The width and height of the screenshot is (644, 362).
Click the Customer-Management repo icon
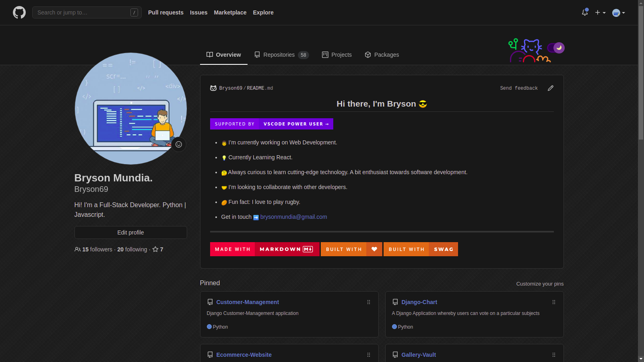210,302
